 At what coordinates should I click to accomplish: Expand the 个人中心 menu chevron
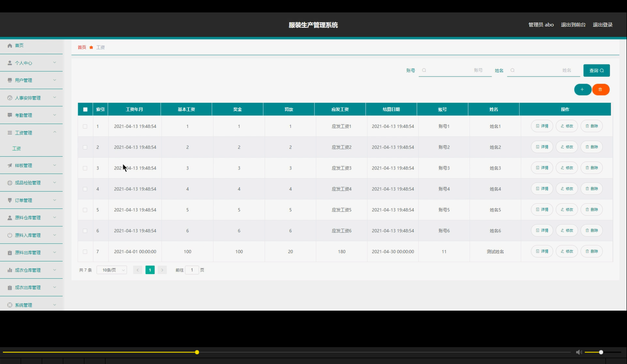point(55,63)
